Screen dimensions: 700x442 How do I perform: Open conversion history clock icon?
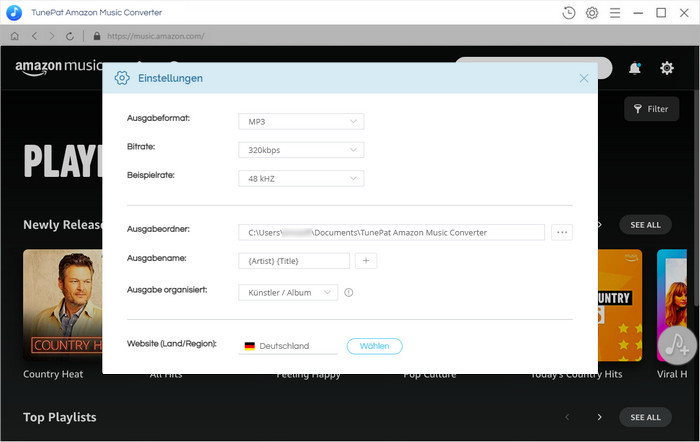tap(569, 13)
